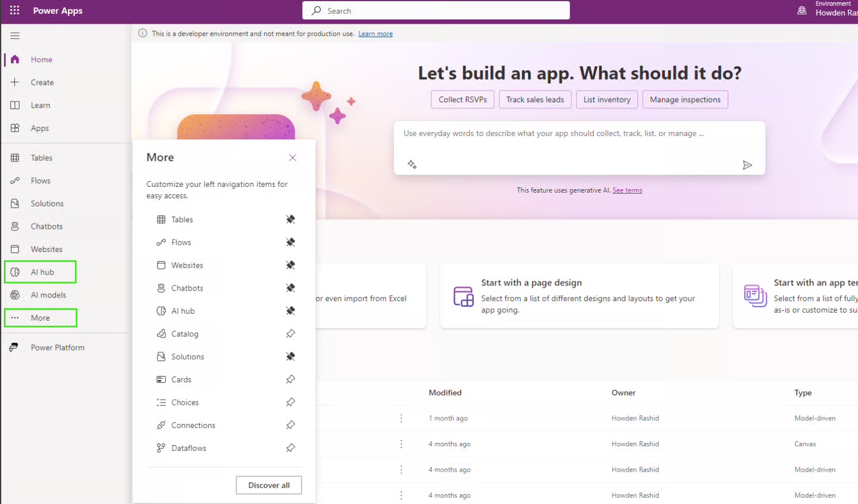Click More in left navigation

[40, 318]
